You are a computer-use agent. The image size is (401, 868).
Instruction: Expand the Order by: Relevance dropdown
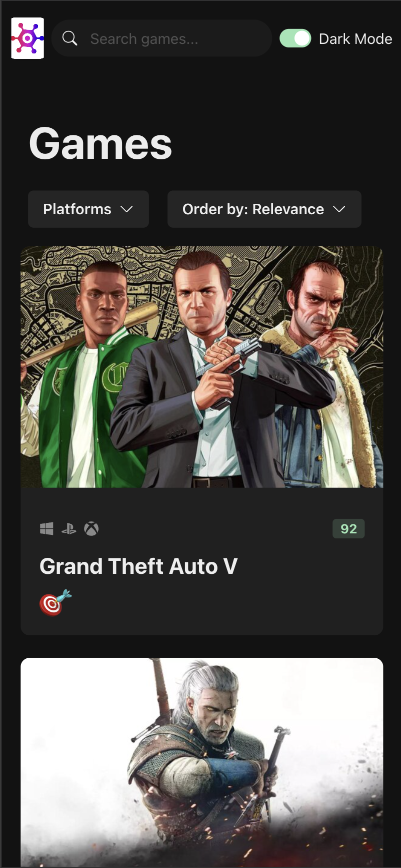(264, 209)
